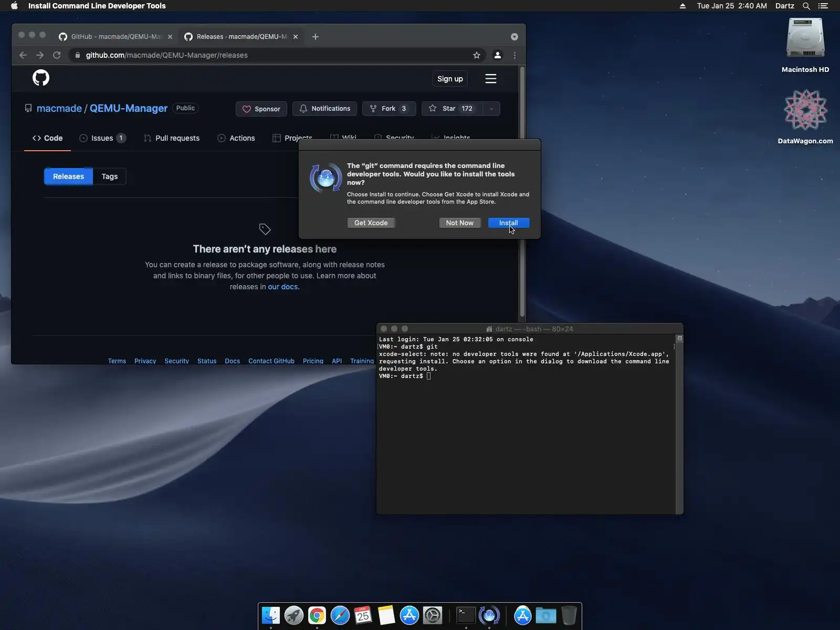Open the Install Command Line Developer Tools menu
The image size is (840, 630).
pos(97,6)
